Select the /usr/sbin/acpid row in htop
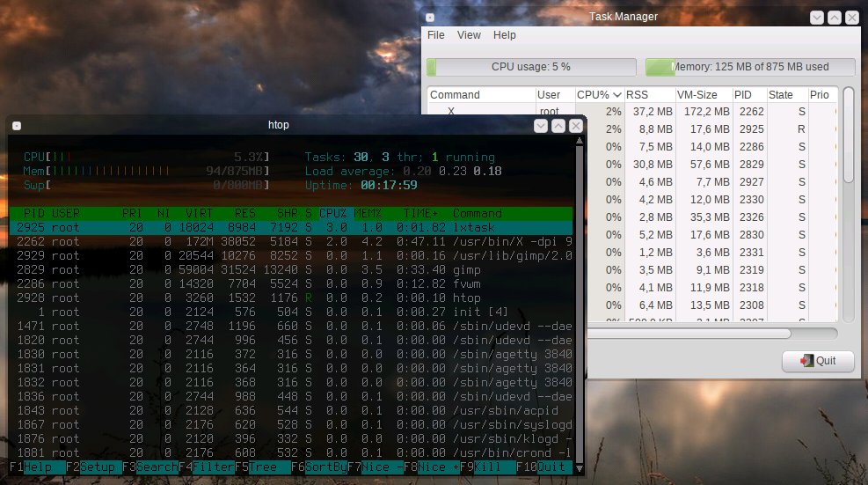Screen dimensions: 868x485 coord(290,411)
